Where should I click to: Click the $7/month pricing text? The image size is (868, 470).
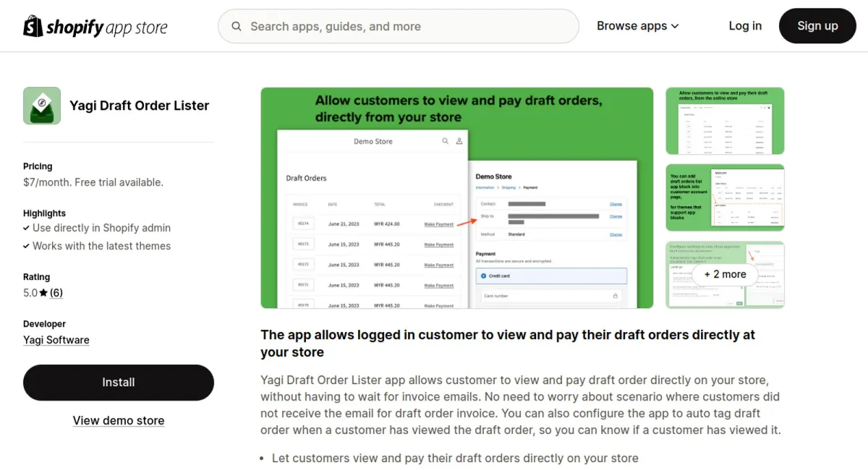pyautogui.click(x=93, y=182)
